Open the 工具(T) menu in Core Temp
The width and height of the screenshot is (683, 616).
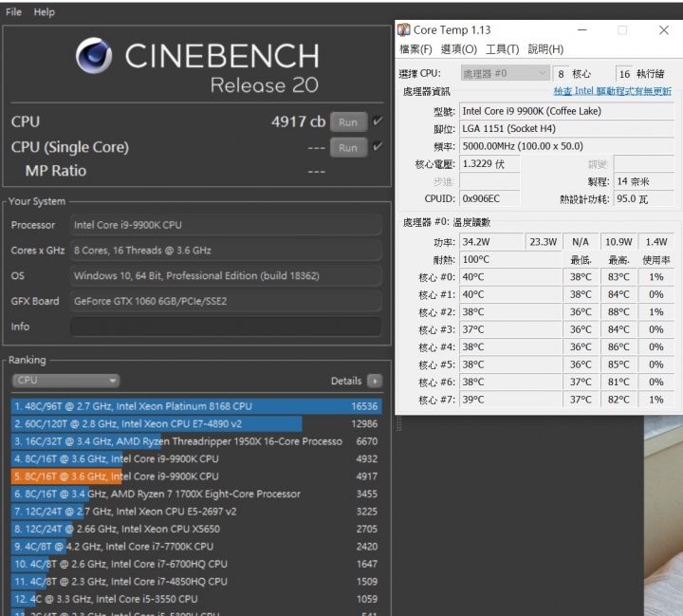[x=502, y=49]
